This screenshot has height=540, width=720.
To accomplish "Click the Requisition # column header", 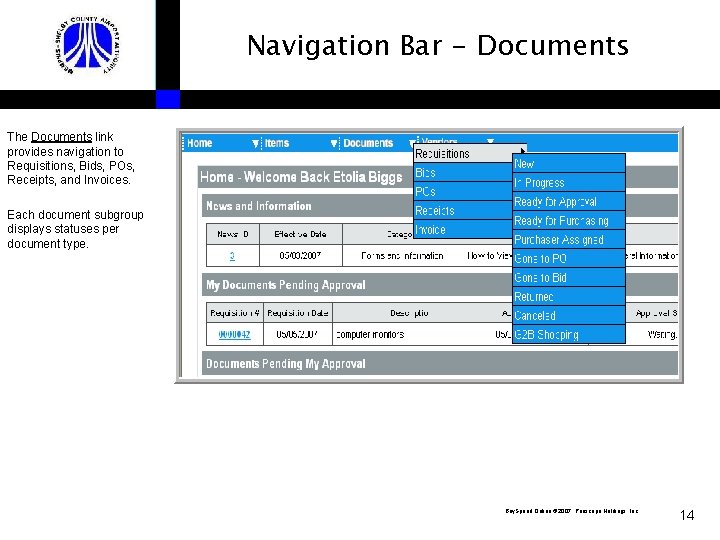I will click(235, 313).
